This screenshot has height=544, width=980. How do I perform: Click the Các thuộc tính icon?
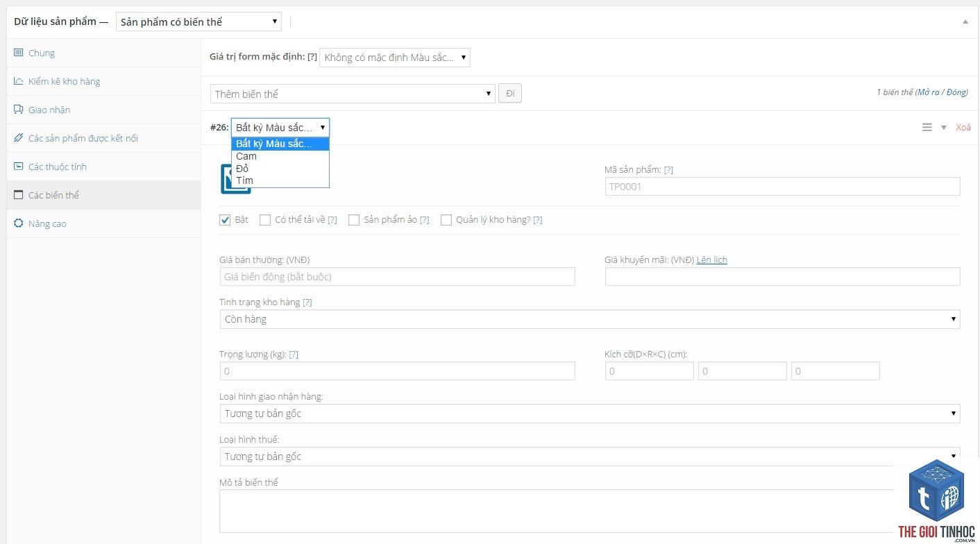pos(18,167)
